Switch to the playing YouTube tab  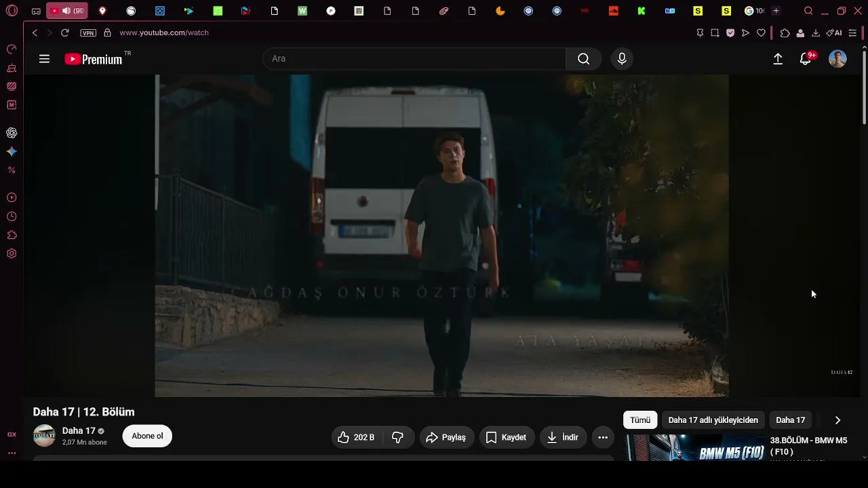(67, 11)
